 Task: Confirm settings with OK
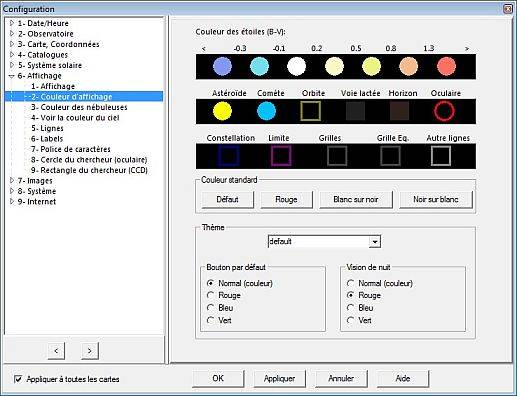click(x=218, y=379)
